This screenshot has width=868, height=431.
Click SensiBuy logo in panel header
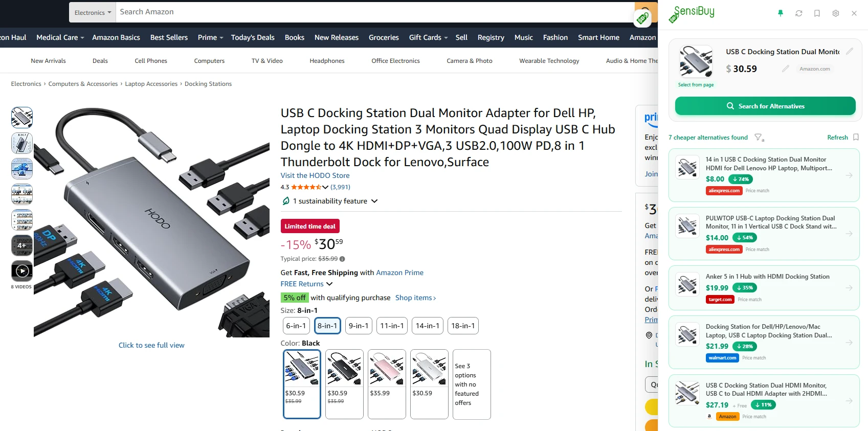[691, 14]
